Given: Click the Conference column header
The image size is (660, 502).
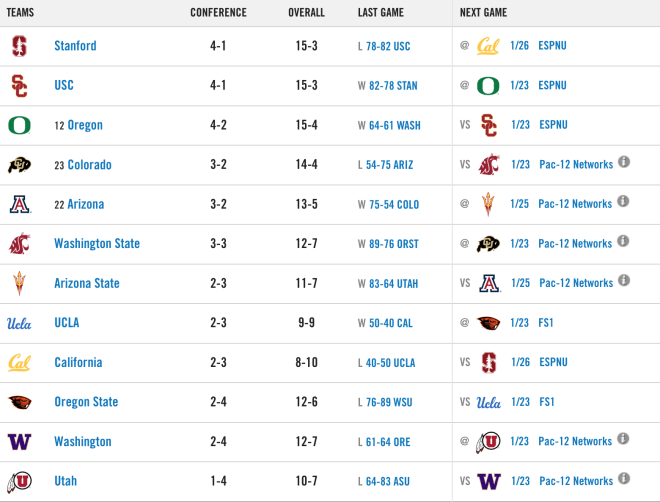Looking at the screenshot, I should coord(218,13).
